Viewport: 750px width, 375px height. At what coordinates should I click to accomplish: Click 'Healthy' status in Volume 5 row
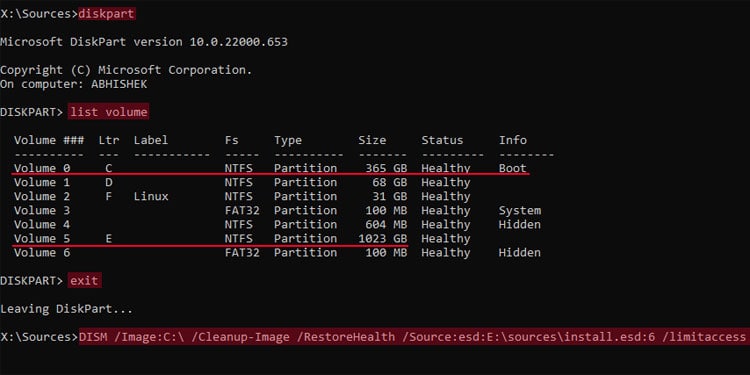[x=446, y=239]
